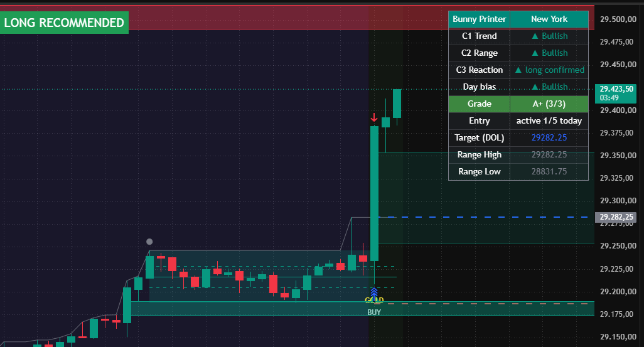
Task: Click the blue 29282.25 target value
Action: point(549,137)
